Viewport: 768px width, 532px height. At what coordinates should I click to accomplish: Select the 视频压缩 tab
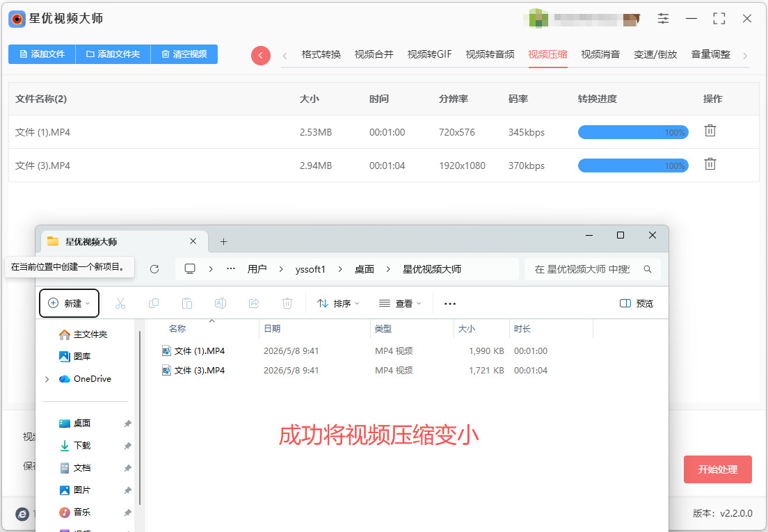coord(547,54)
